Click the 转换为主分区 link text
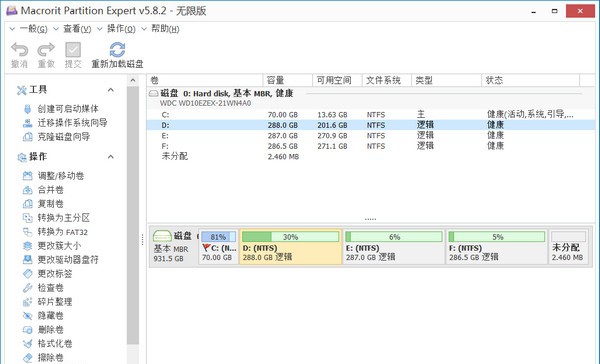600x364 pixels. tap(64, 218)
